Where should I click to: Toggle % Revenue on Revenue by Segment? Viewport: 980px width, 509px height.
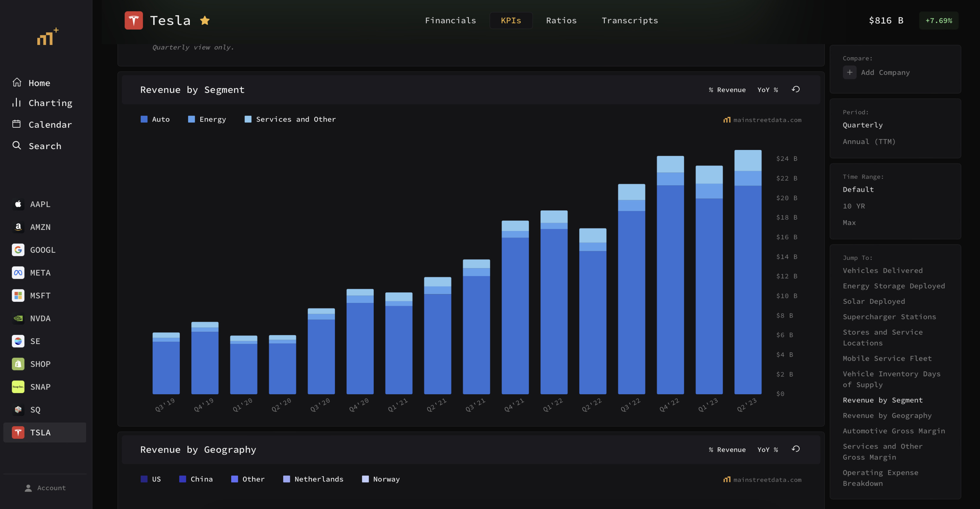[x=727, y=90]
